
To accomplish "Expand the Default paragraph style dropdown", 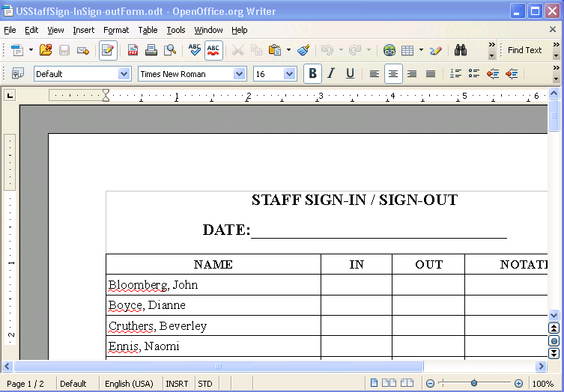I will [124, 73].
